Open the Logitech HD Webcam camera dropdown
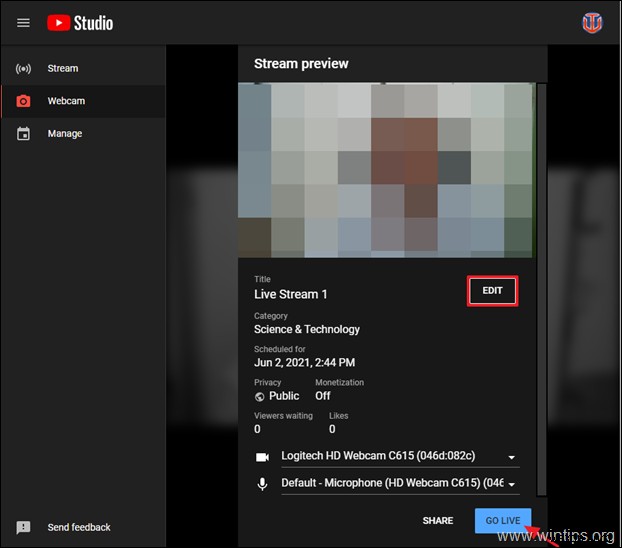This screenshot has width=622, height=548. (x=400, y=456)
